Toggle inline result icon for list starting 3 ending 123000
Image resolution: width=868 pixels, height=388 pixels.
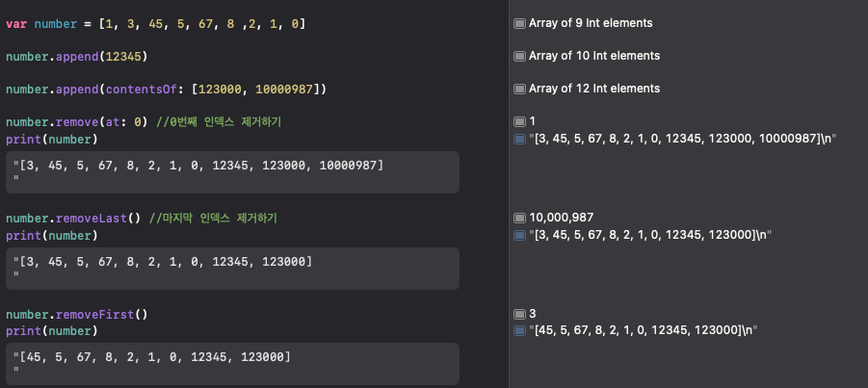coord(519,235)
